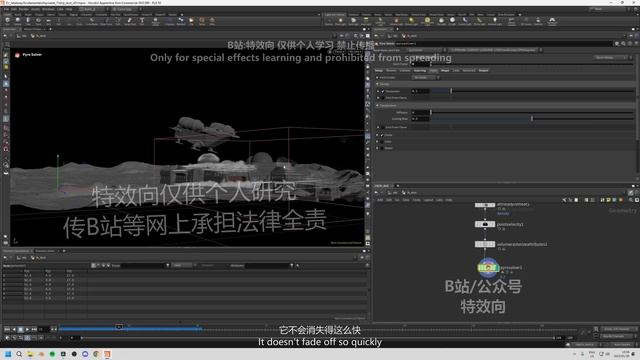This screenshot has height=360, width=640.
Task: Select the File shelf tool
Action: pyautogui.click(x=191, y=21)
